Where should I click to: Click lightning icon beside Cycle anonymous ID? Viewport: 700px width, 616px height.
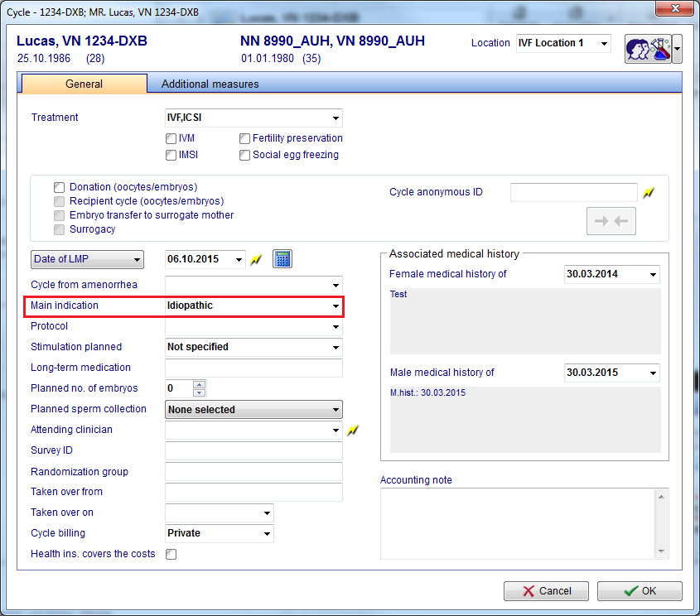649,193
